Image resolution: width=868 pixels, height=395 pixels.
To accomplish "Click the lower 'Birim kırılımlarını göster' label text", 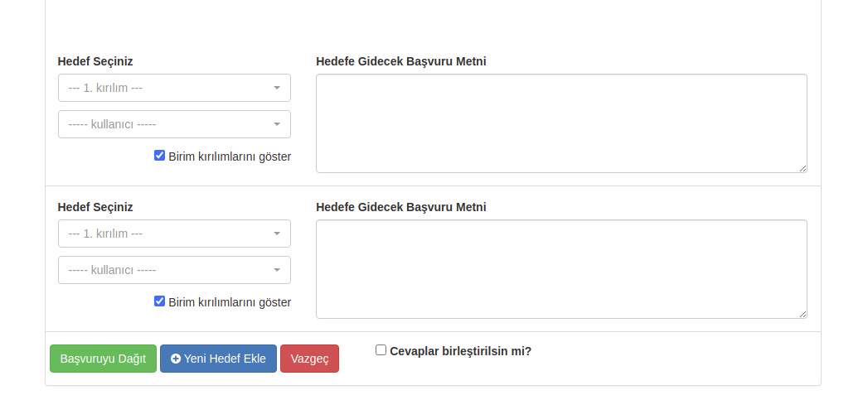I will pyautogui.click(x=230, y=302).
